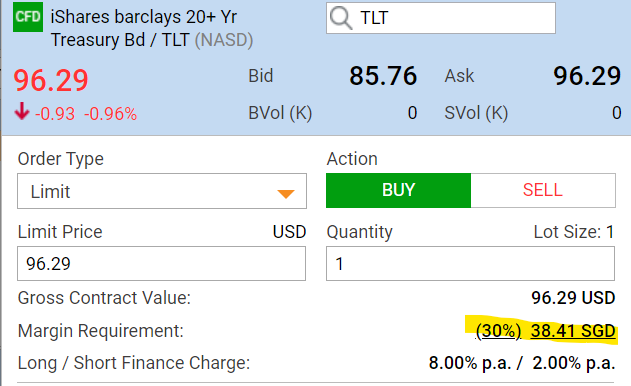
Task: Click the Long/Short Finance Charge rates
Action: (522, 363)
